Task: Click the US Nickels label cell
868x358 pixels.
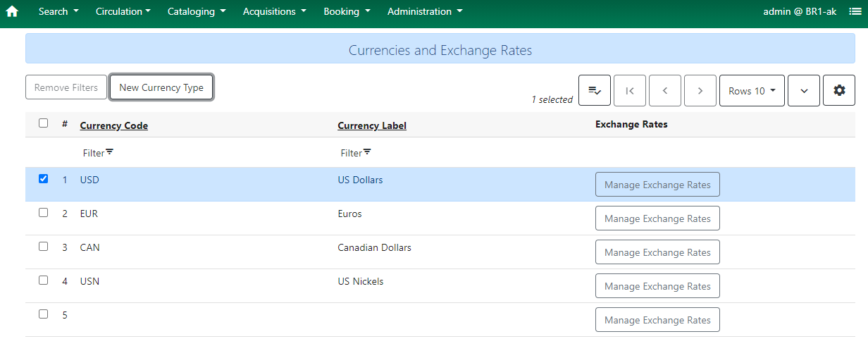Action: tap(361, 281)
